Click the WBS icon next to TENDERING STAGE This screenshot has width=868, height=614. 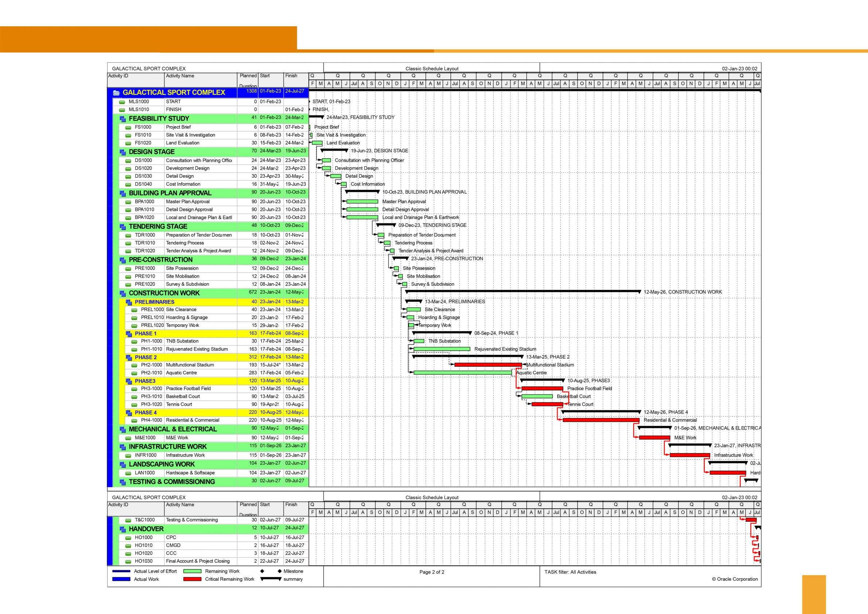point(122,227)
